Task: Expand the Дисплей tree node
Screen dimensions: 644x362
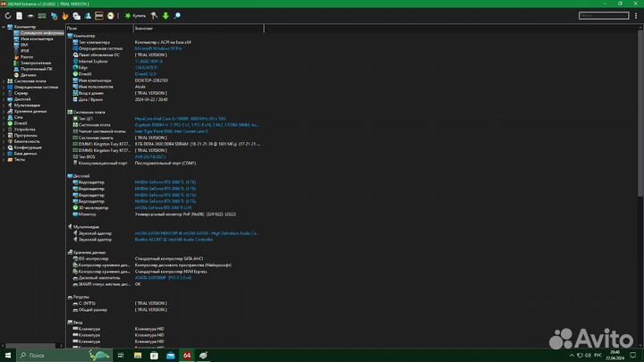Action: click(x=4, y=99)
